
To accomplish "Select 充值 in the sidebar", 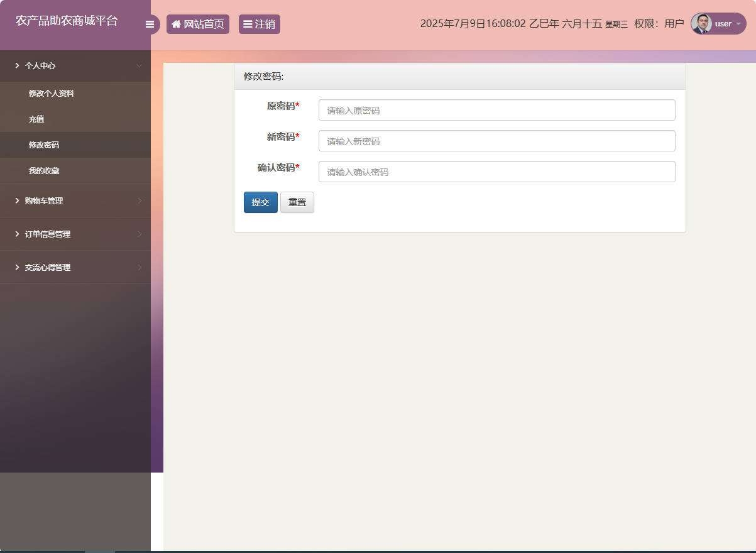I will 36,119.
